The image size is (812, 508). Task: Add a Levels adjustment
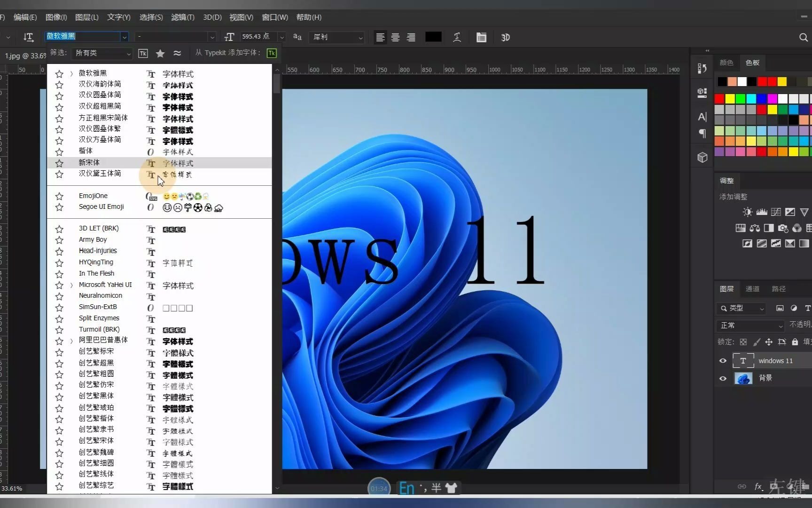click(762, 212)
